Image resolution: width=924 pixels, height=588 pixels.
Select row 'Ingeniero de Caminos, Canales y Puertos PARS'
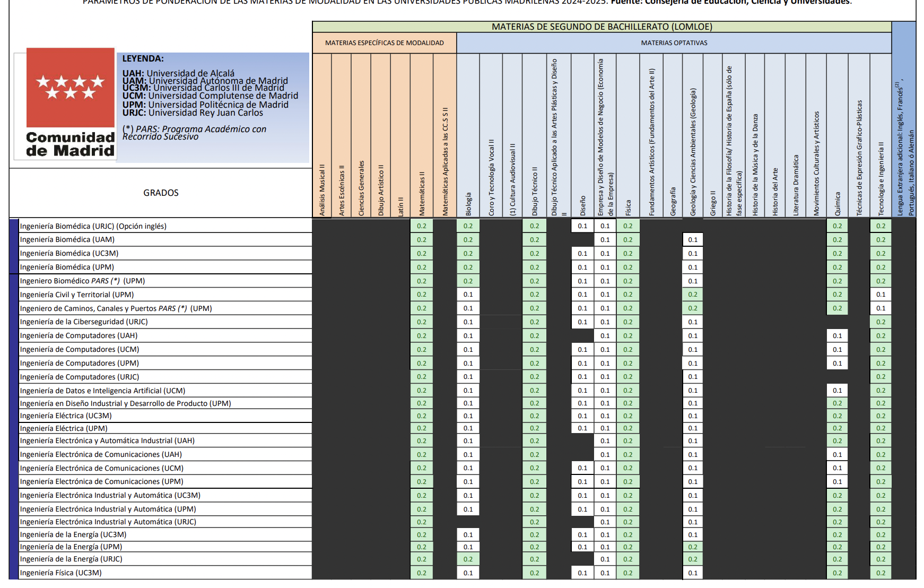165,308
